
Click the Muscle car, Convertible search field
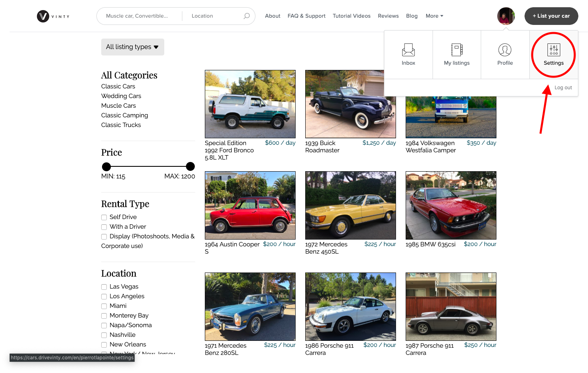140,16
